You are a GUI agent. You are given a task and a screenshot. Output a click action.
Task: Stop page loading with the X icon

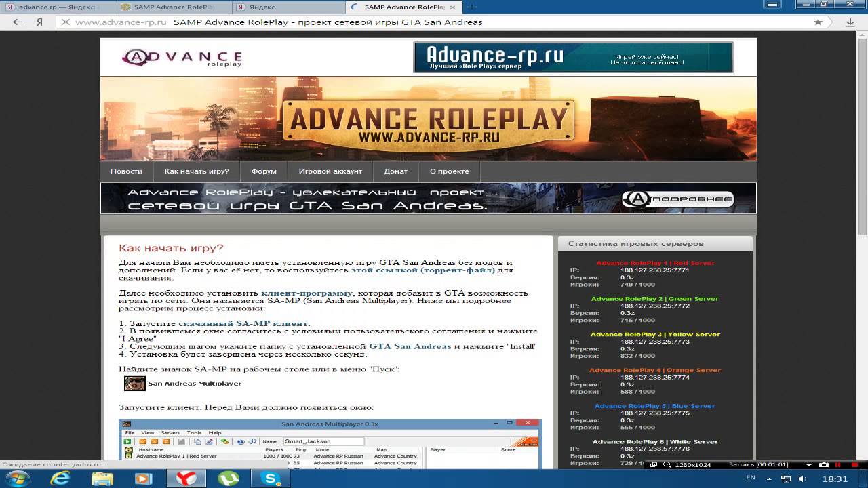pos(65,22)
